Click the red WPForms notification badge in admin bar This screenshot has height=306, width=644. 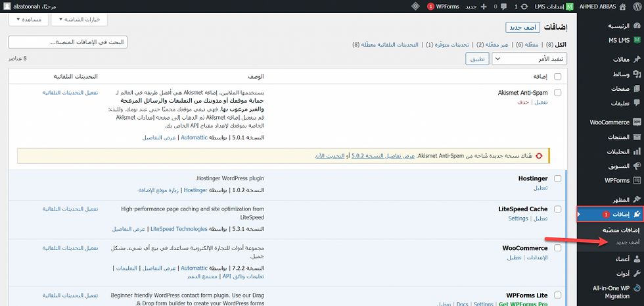[x=430, y=7]
